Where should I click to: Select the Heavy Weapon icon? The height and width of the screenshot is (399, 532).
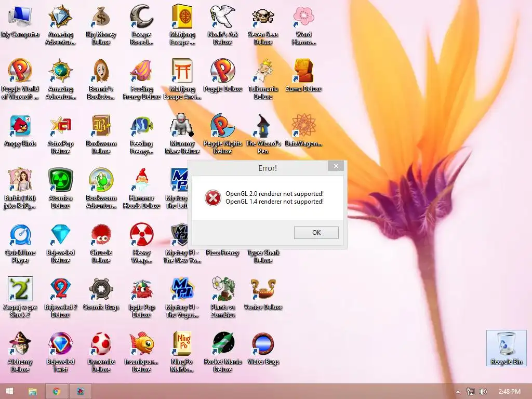141,234
